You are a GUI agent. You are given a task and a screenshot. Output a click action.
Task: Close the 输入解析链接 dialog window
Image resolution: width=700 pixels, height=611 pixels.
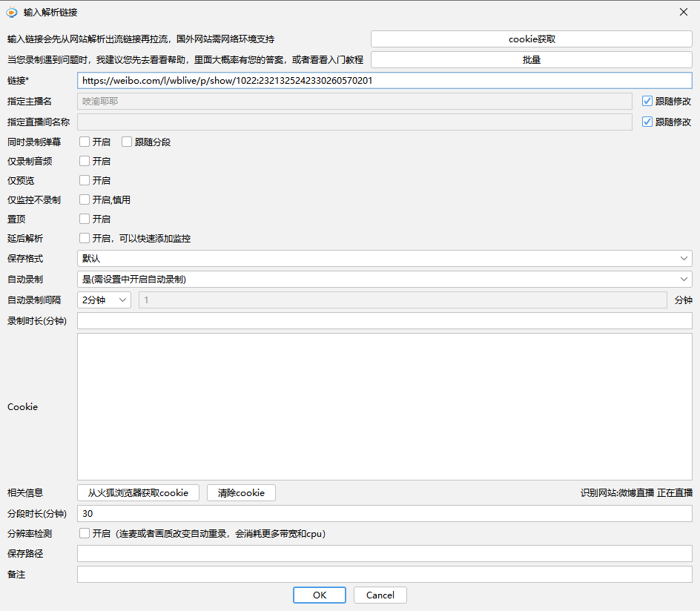tap(683, 12)
